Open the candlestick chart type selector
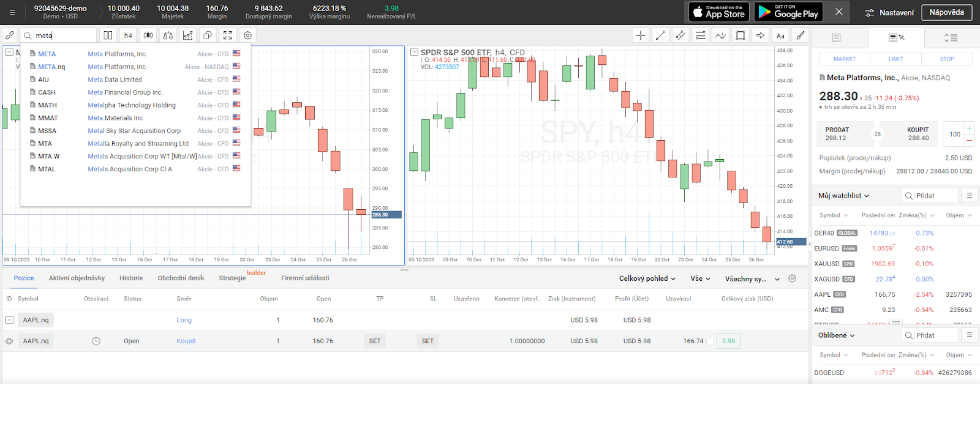980x443 pixels. [x=148, y=35]
